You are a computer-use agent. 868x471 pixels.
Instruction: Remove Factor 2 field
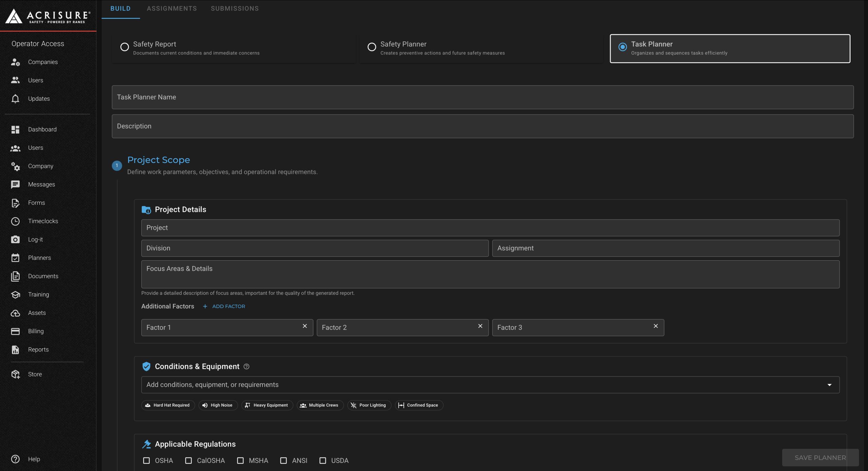point(480,326)
